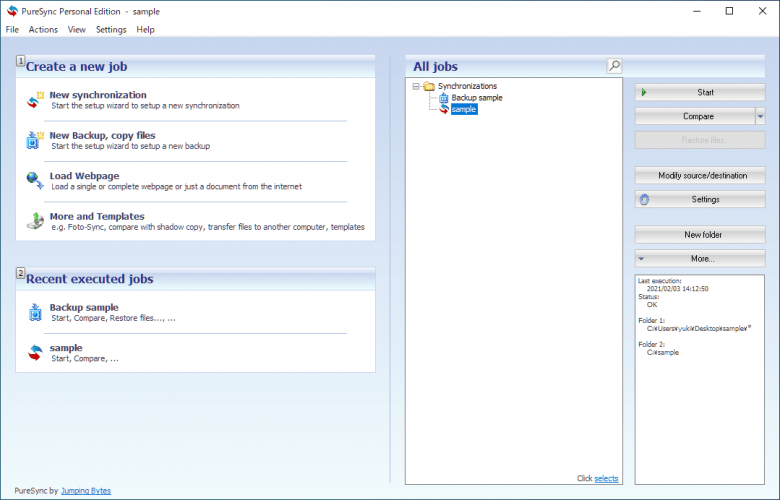Click the search magnifier in All jobs
The height and width of the screenshot is (500, 780).
tap(614, 66)
